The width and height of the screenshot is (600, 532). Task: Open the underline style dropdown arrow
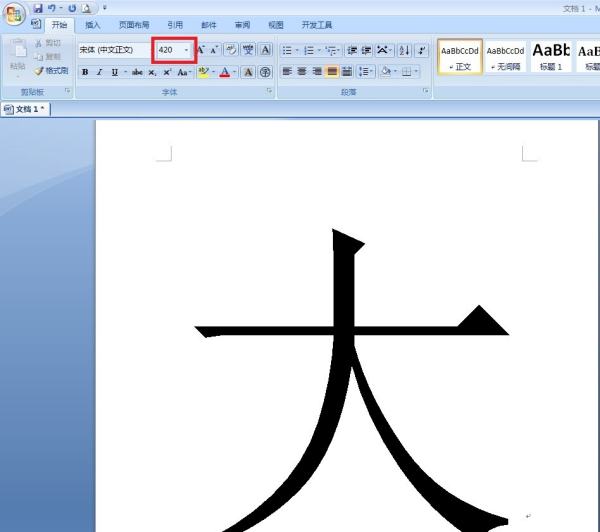125,72
